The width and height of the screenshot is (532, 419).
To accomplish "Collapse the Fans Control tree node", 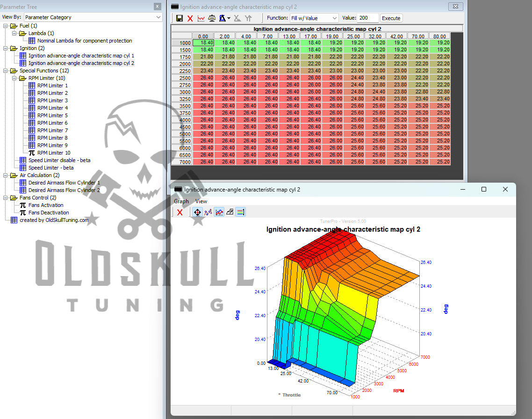I will coord(6,198).
